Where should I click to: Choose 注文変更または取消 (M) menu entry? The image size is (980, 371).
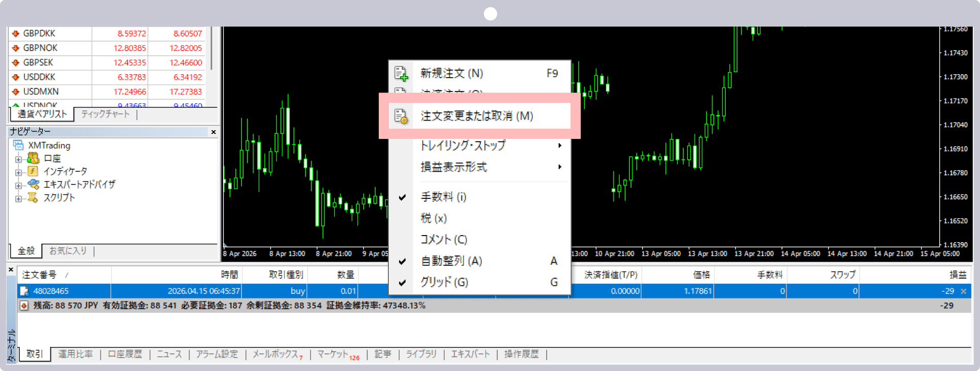[x=479, y=117]
